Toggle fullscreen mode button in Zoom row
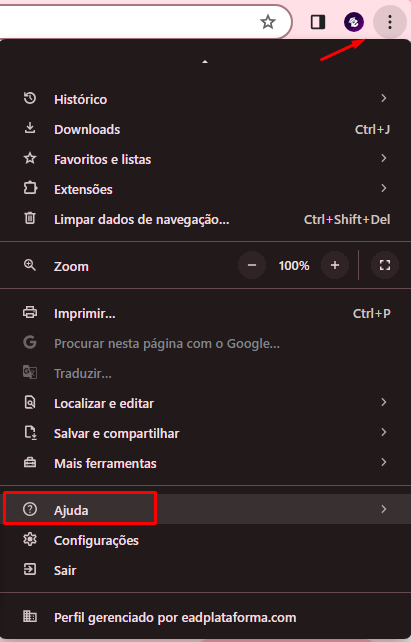The height and width of the screenshot is (642, 411). 384,265
